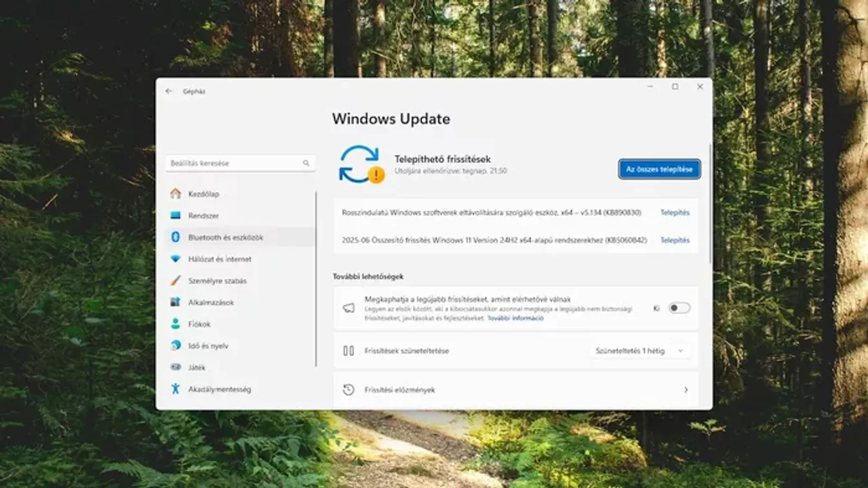Click the Bluetooth és eszközök icon

tap(175, 237)
